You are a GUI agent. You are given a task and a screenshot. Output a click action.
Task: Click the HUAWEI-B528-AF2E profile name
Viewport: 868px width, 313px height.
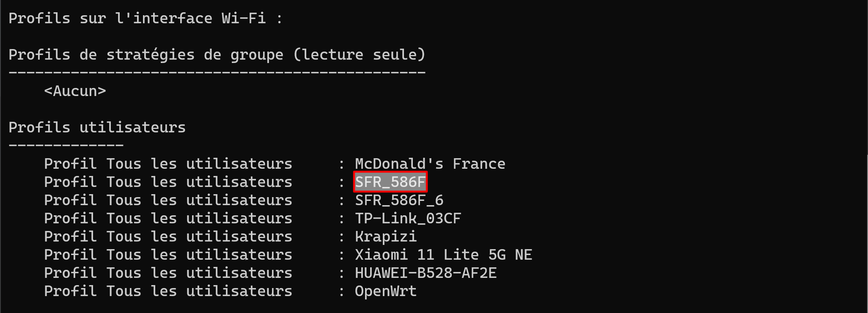click(426, 273)
